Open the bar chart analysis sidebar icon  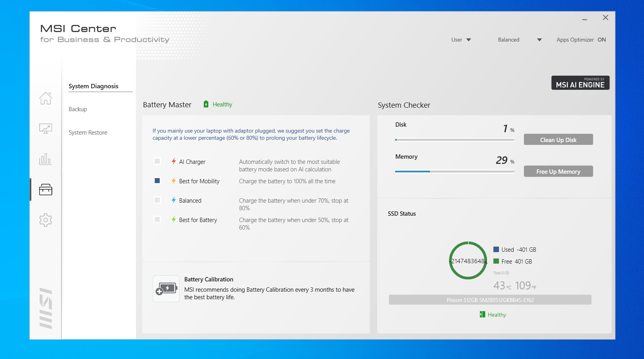[46, 159]
